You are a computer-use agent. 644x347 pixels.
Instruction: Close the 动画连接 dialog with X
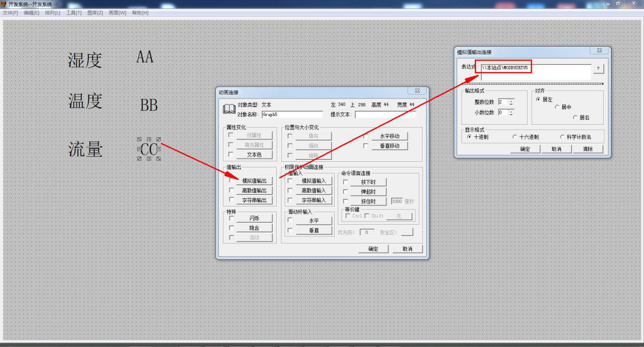click(x=417, y=91)
